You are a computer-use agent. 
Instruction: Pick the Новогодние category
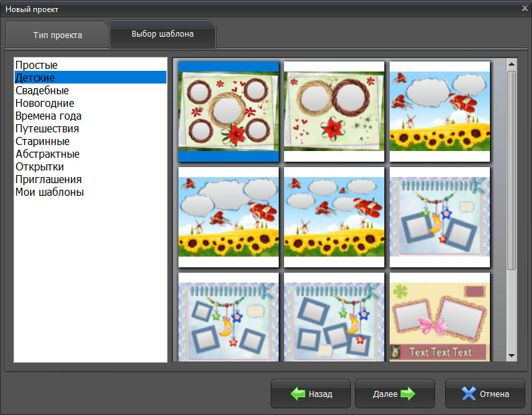click(91, 103)
